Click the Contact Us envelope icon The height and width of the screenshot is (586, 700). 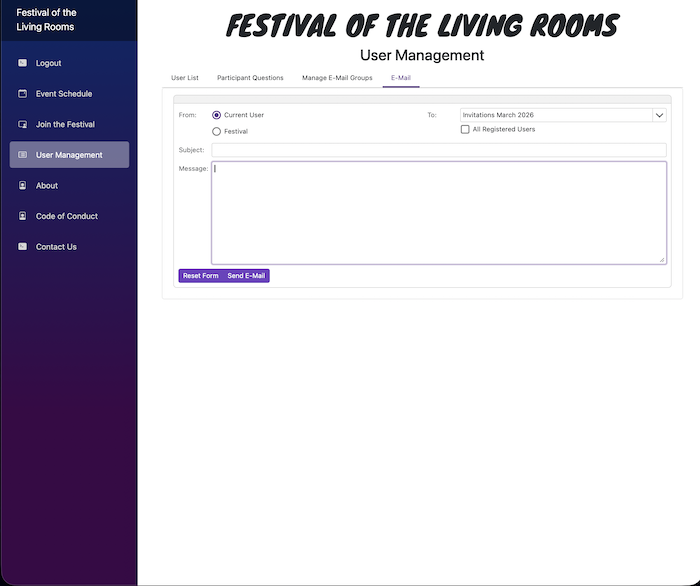click(x=22, y=246)
